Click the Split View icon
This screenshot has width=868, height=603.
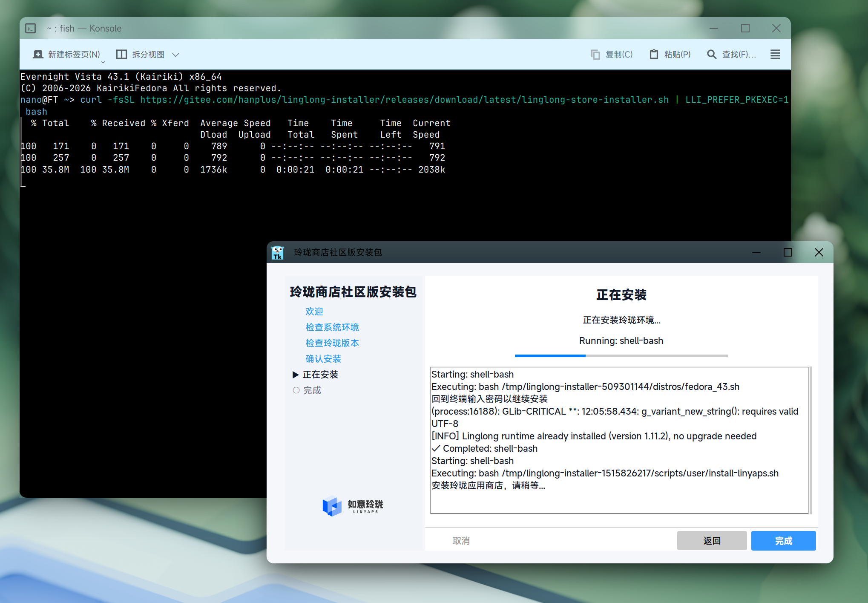(x=122, y=54)
